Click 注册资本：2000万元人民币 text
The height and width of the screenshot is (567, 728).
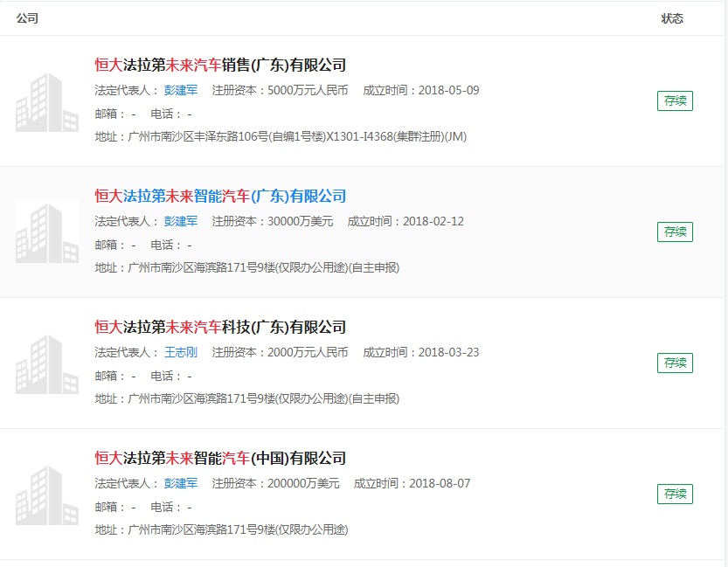point(280,352)
